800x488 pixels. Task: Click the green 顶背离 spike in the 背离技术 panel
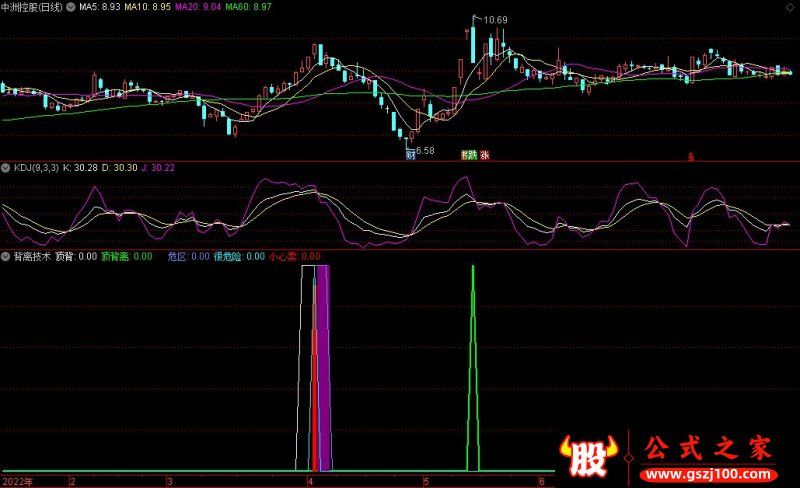coord(473,368)
